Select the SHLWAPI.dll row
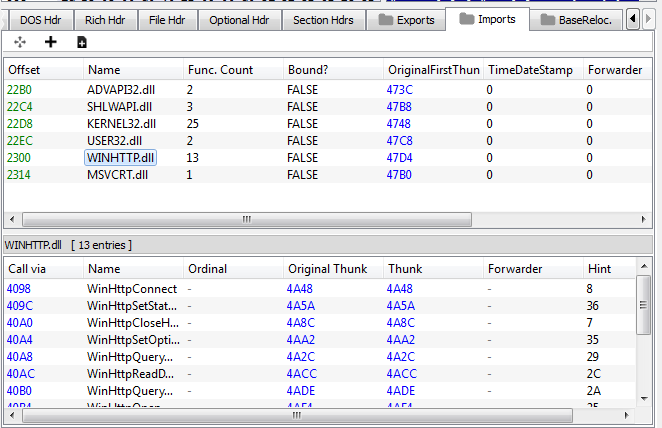Image resolution: width=662 pixels, height=428 pixels. click(328, 107)
